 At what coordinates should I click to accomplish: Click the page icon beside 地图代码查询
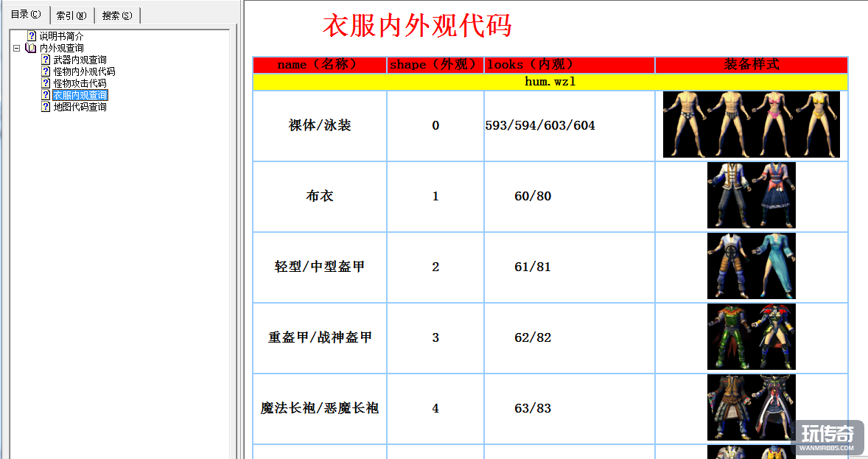[46, 107]
